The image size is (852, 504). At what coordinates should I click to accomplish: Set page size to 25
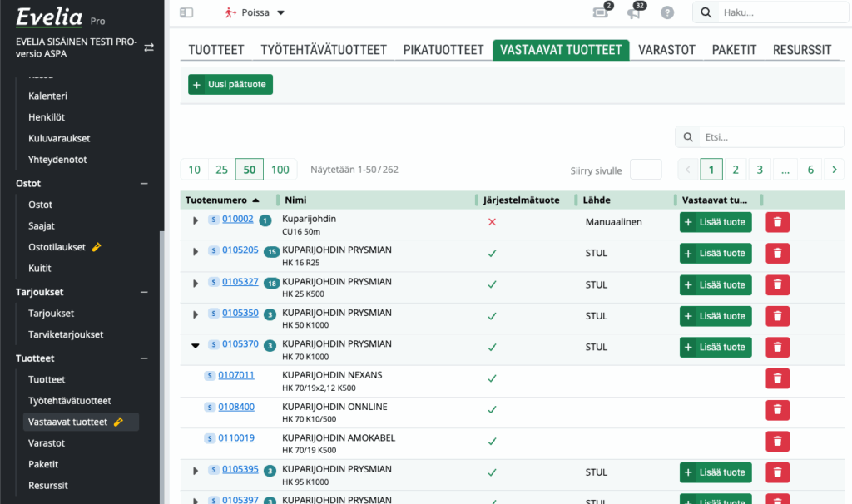[x=221, y=170]
